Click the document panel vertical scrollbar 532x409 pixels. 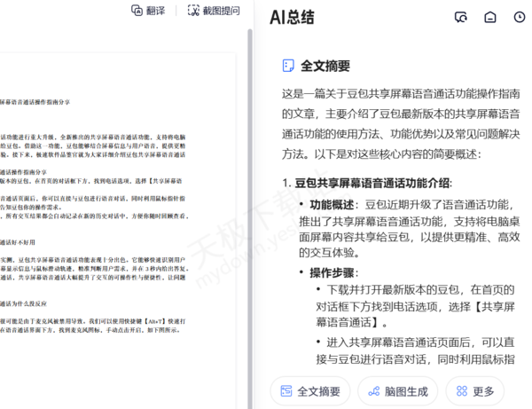[x=250, y=217]
